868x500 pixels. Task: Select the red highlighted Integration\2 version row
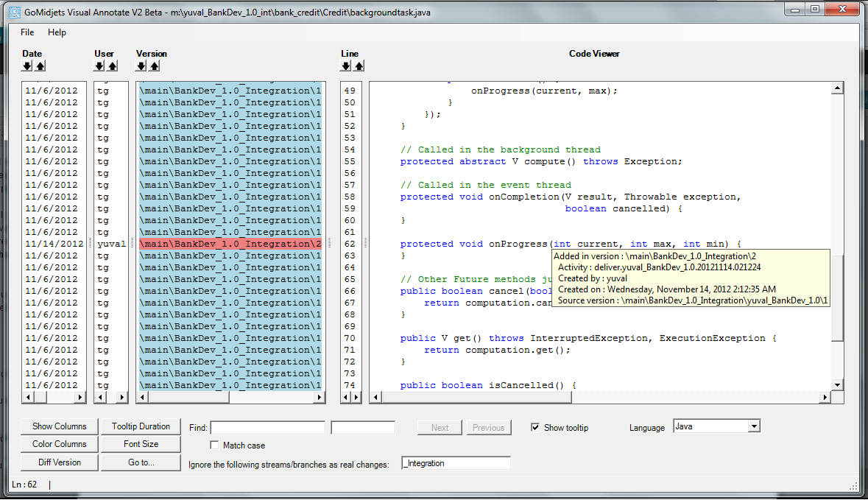coord(230,244)
